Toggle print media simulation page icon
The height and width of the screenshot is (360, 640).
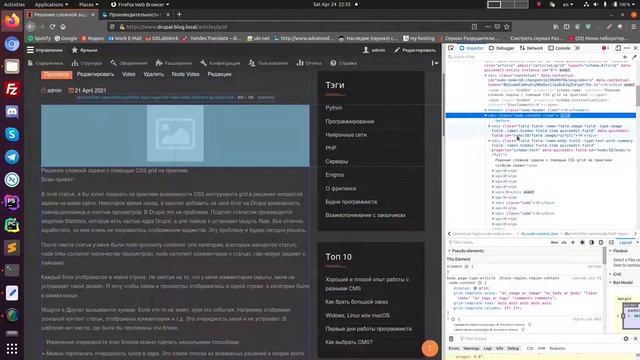click(x=601, y=242)
